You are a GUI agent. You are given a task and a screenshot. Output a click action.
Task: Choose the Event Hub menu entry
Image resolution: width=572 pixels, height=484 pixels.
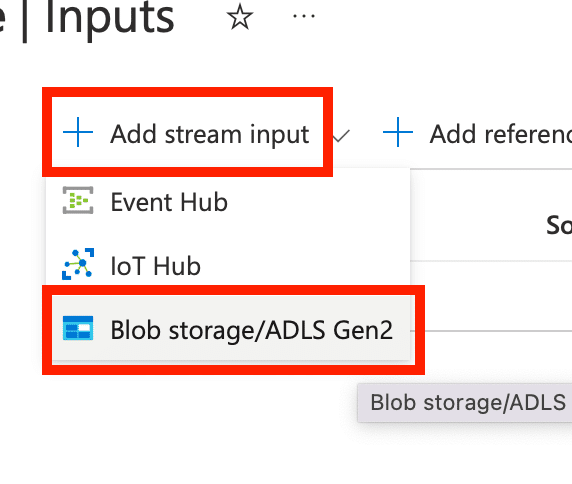(228, 201)
